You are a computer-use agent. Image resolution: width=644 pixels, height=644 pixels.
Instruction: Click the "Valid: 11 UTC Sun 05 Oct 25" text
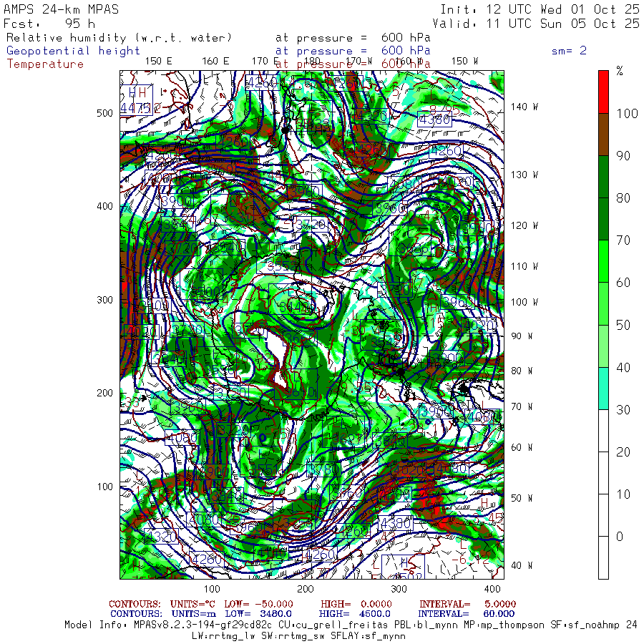click(x=540, y=23)
